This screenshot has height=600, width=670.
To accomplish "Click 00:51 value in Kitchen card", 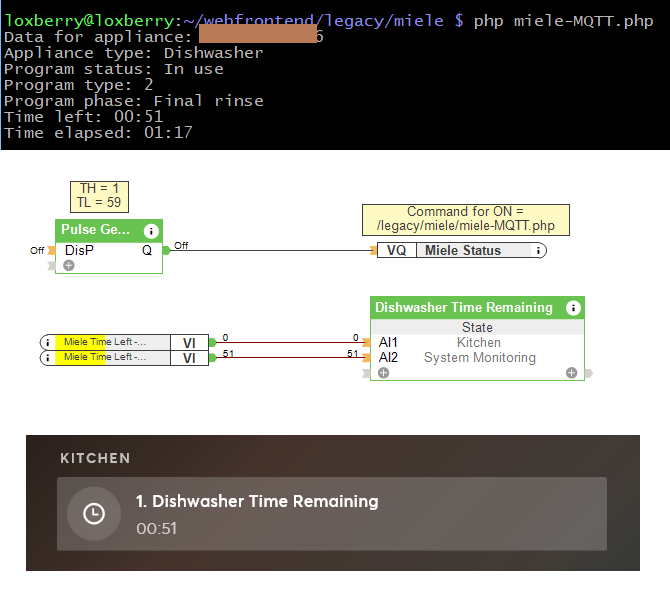I will 156,529.
